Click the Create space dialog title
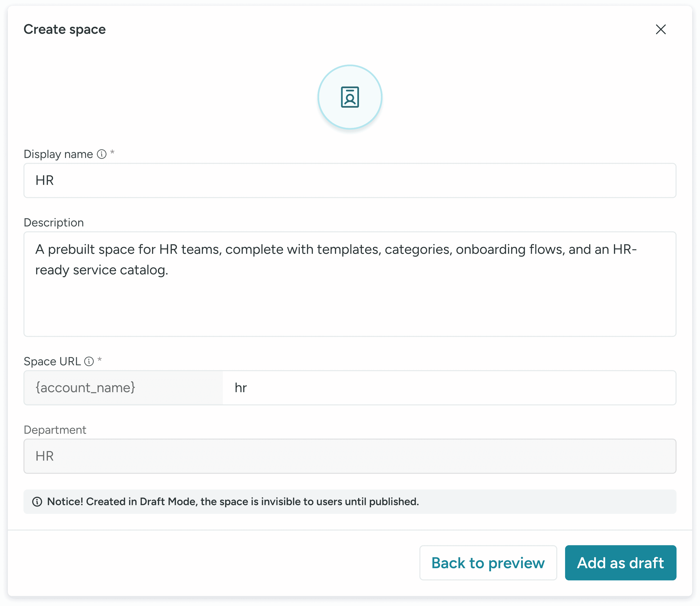Screen dimensions: 700x606 coord(65,29)
